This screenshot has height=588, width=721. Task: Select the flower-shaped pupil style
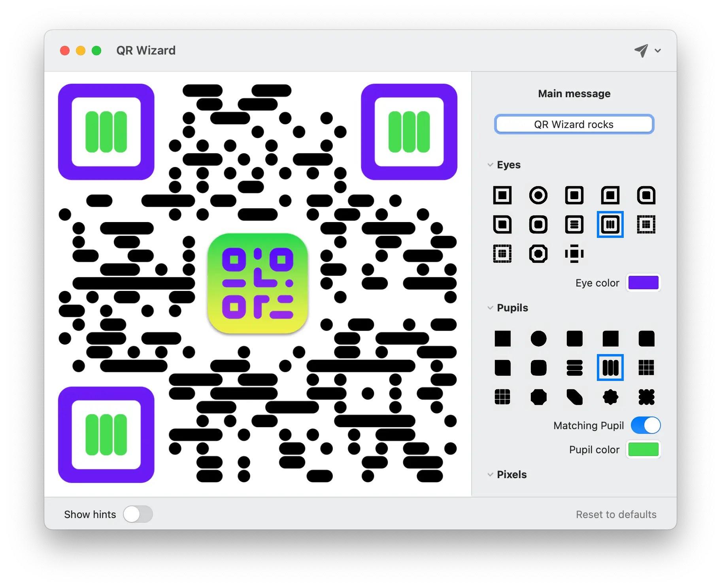tap(610, 397)
